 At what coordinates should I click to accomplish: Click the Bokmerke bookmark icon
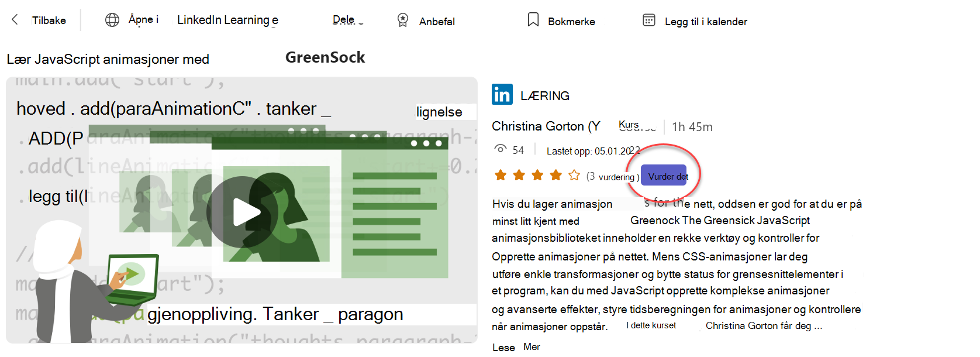click(533, 20)
